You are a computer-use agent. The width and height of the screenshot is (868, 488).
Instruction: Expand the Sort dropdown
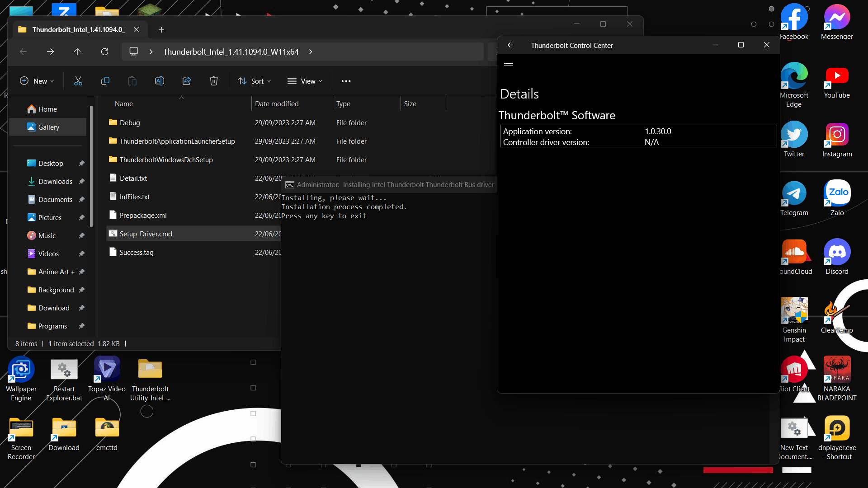(255, 81)
